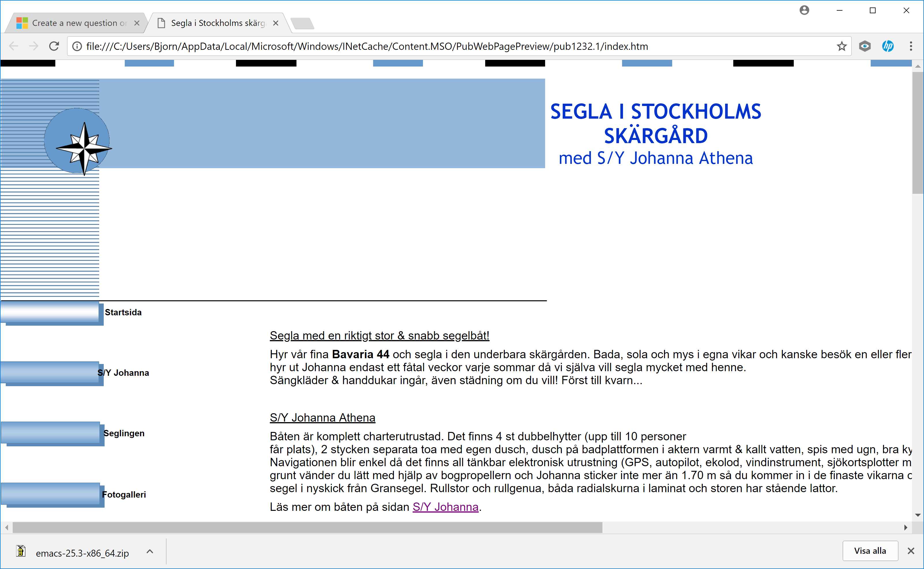This screenshot has width=924, height=569.
Task: Open emacs-25.3-x86_64.zip download
Action: pos(82,553)
